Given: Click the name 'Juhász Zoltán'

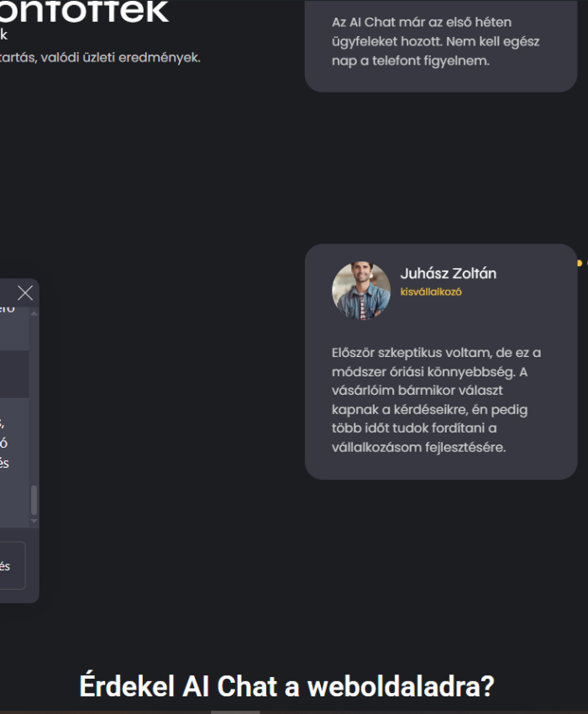Looking at the screenshot, I should (449, 273).
